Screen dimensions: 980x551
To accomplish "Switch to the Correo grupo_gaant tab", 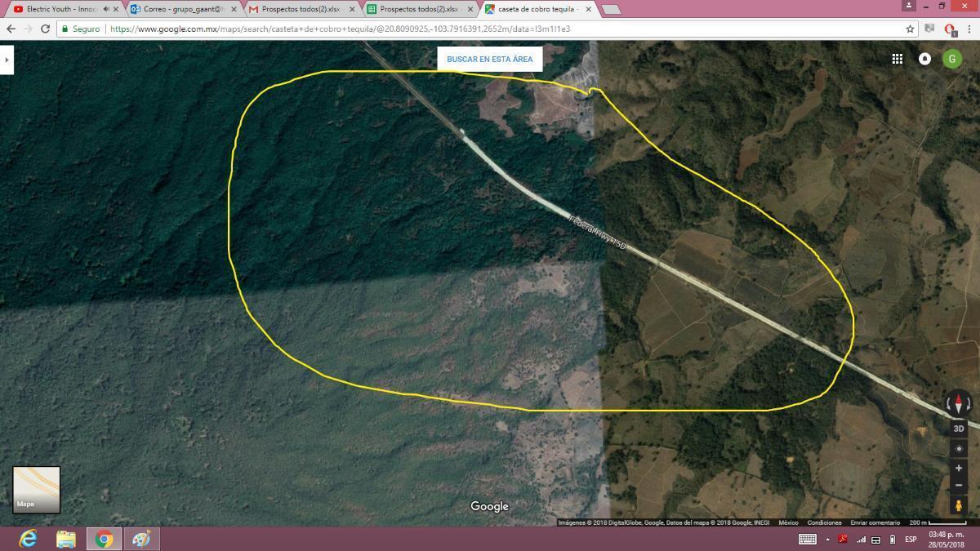I will 182,9.
